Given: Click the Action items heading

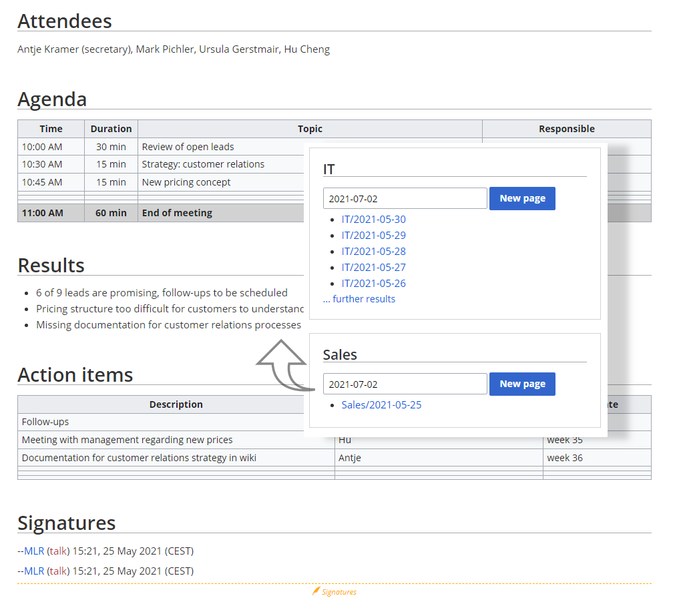Looking at the screenshot, I should click(x=75, y=375).
